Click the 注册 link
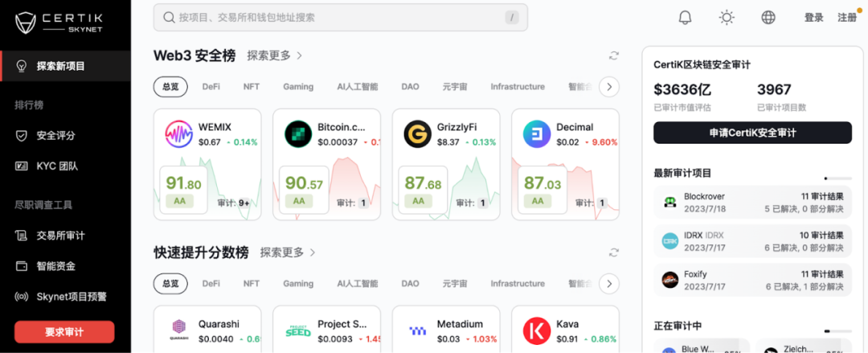The height and width of the screenshot is (353, 868). pos(848,18)
